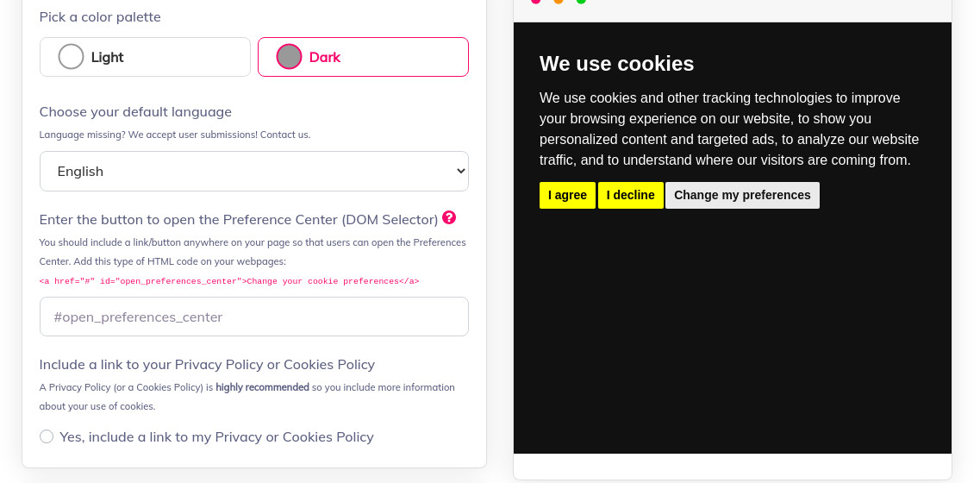This screenshot has width=980, height=483.
Task: Click the cookie banner description paragraph
Action: pyautogui.click(x=728, y=129)
